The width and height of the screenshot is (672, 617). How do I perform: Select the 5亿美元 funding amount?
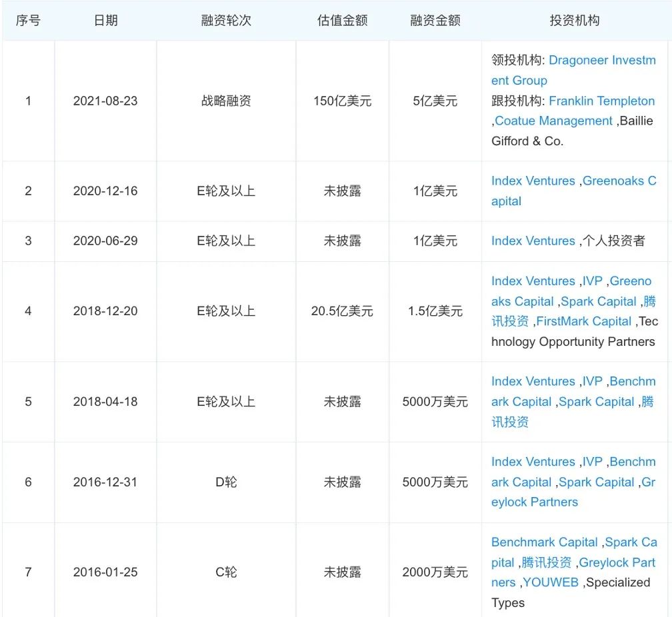(435, 101)
